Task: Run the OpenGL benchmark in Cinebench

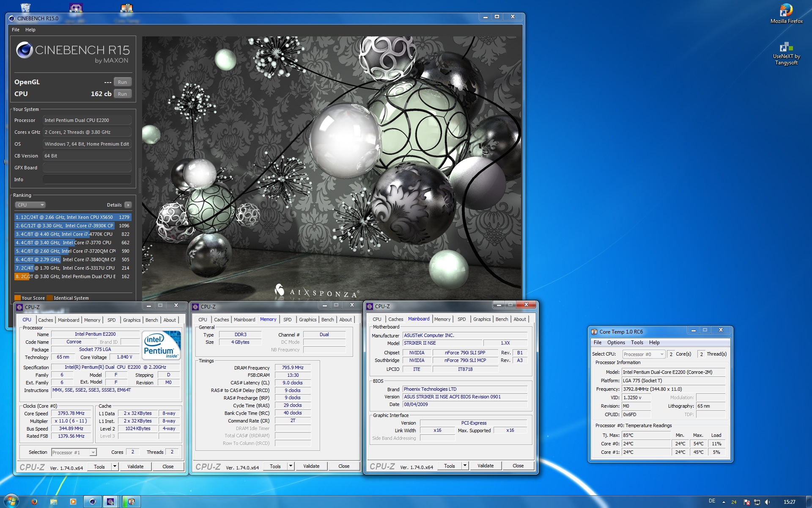Action: pyautogui.click(x=122, y=82)
